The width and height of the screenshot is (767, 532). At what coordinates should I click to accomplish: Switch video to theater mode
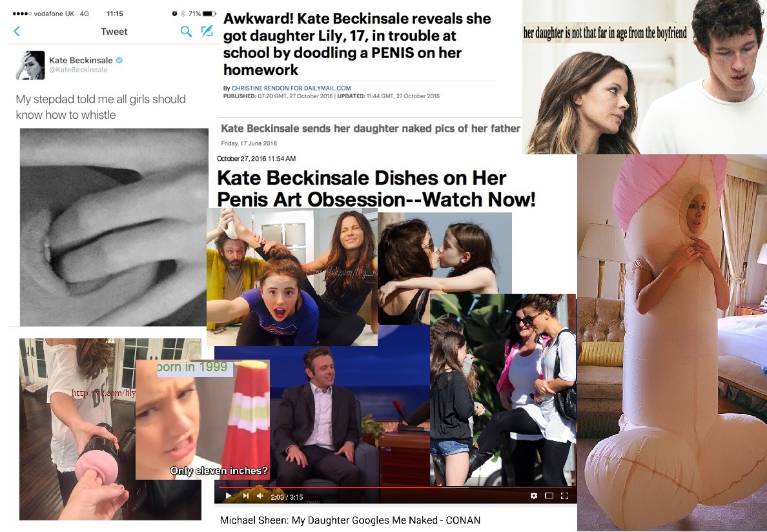click(549, 496)
